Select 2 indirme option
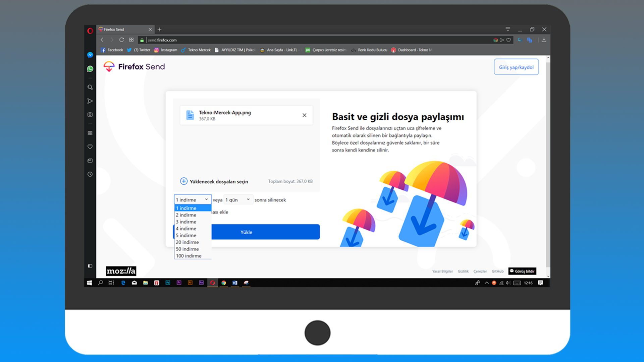This screenshot has width=644, height=362. click(193, 215)
